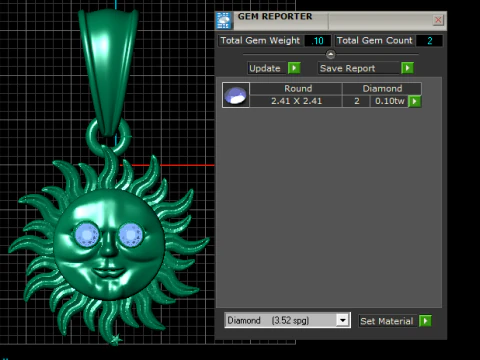Close the Gem Reporter panel
Screen dimensions: 480x360
pos(438,20)
